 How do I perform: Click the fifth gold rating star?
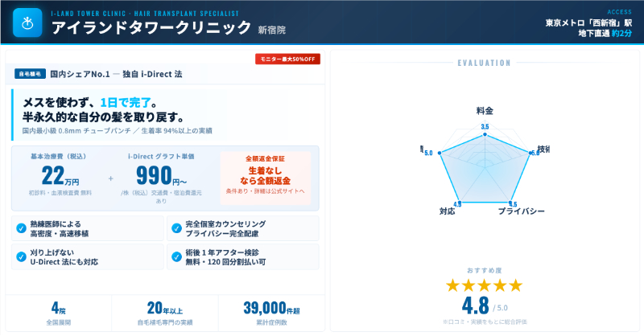coord(515,285)
